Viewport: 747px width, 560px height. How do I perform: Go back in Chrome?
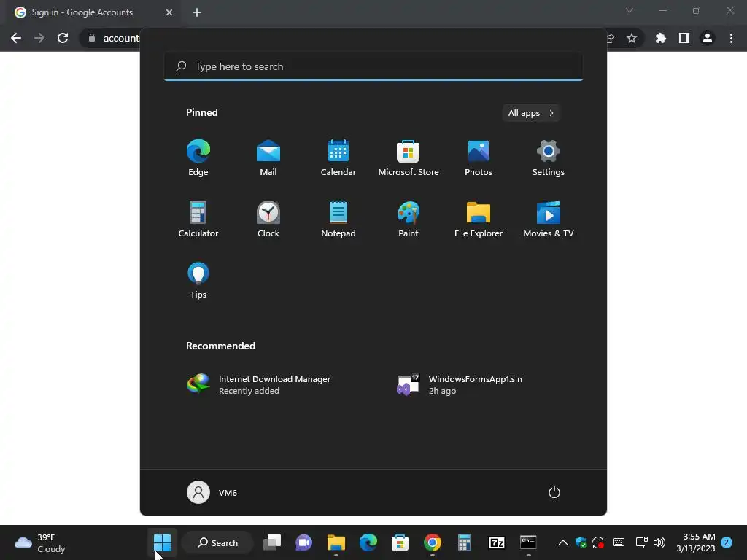tap(16, 38)
